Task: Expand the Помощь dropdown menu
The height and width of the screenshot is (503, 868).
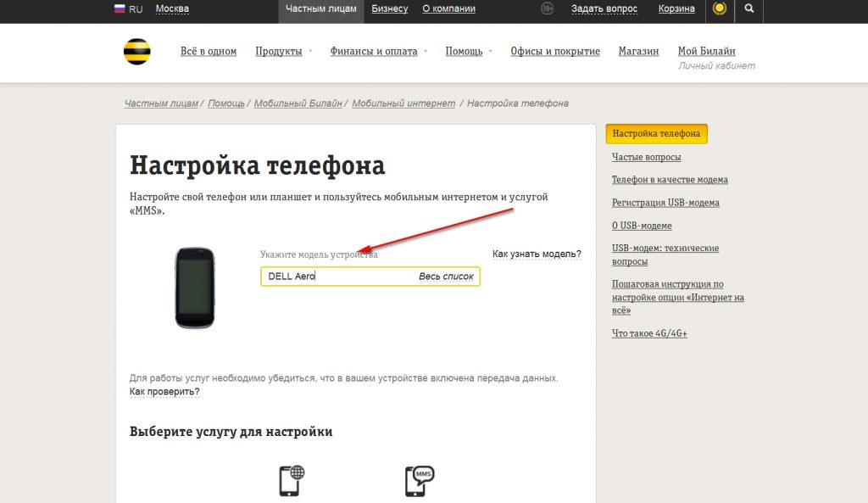Action: [468, 51]
